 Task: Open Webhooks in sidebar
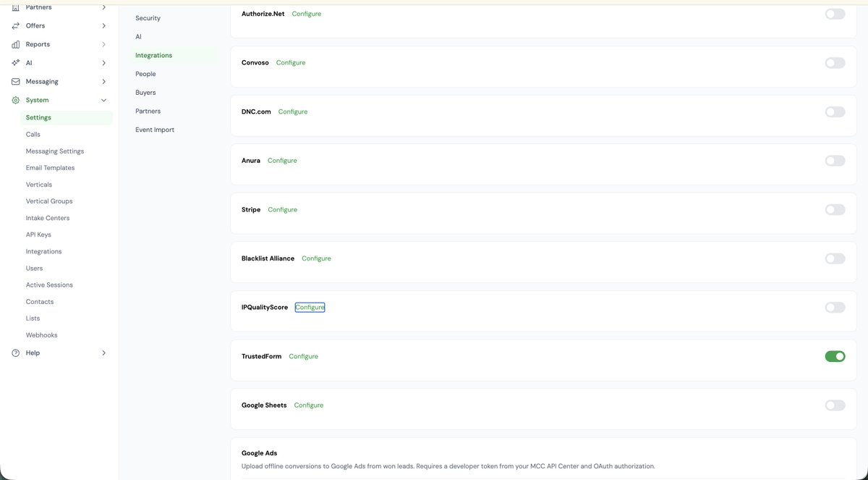[42, 335]
